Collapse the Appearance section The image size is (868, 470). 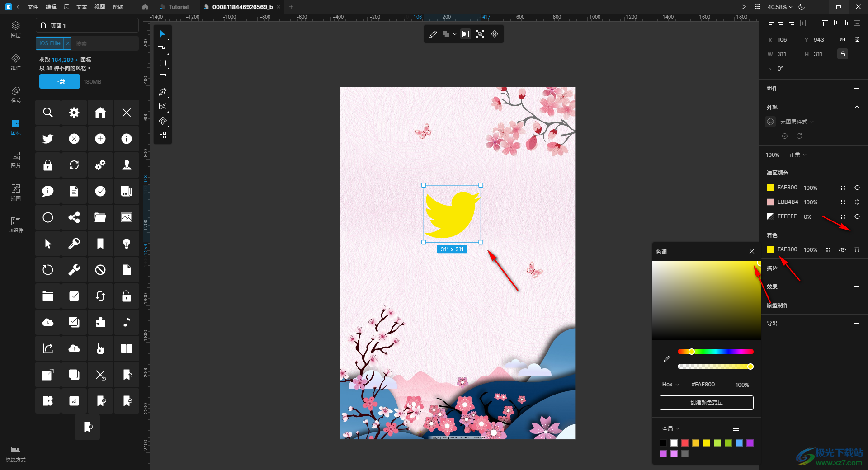(857, 107)
